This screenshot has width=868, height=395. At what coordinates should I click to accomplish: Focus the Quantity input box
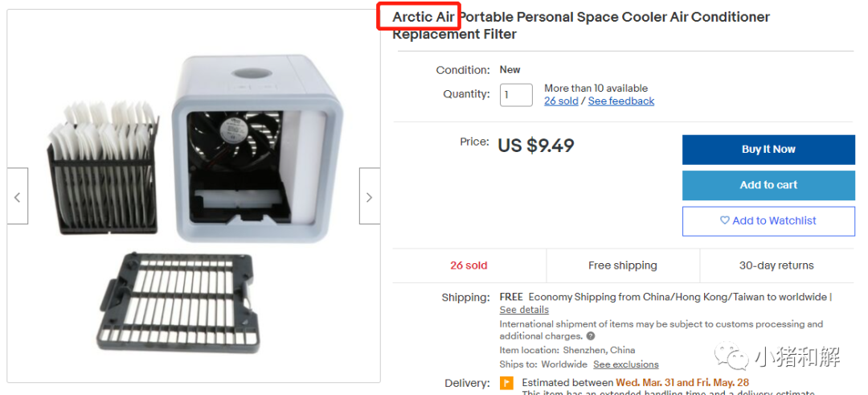pyautogui.click(x=516, y=95)
